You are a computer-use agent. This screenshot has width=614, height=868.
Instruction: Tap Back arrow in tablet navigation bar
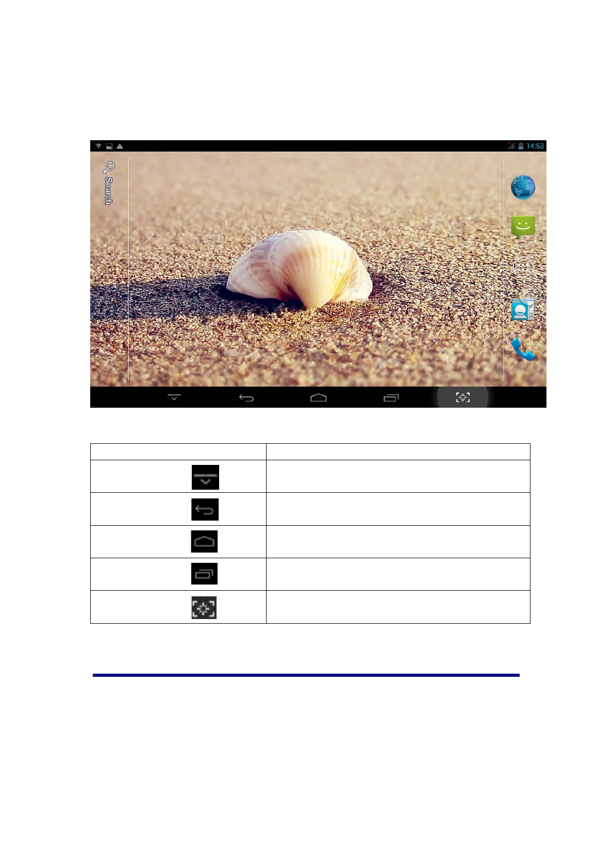[x=246, y=397]
